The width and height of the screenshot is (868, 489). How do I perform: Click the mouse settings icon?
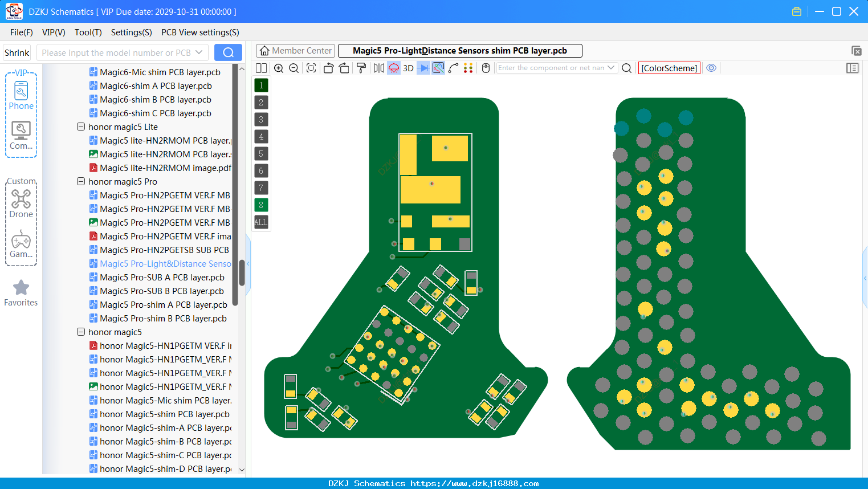pyautogui.click(x=486, y=68)
